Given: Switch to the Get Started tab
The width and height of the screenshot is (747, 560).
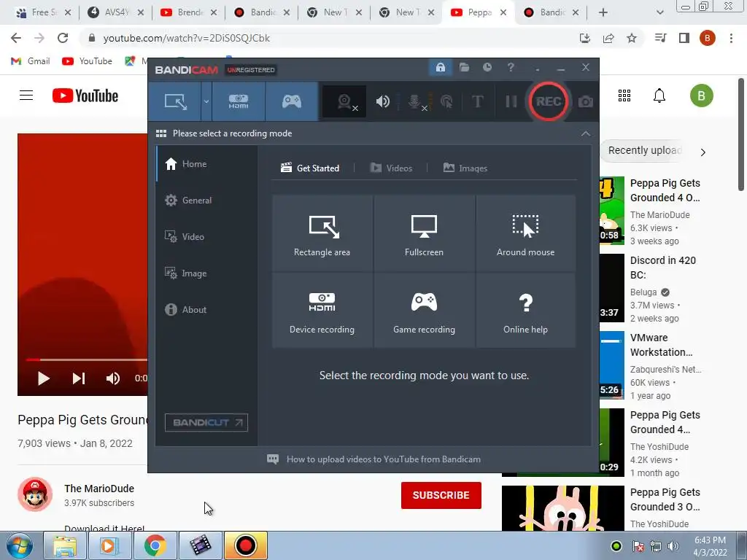Looking at the screenshot, I should tap(309, 168).
